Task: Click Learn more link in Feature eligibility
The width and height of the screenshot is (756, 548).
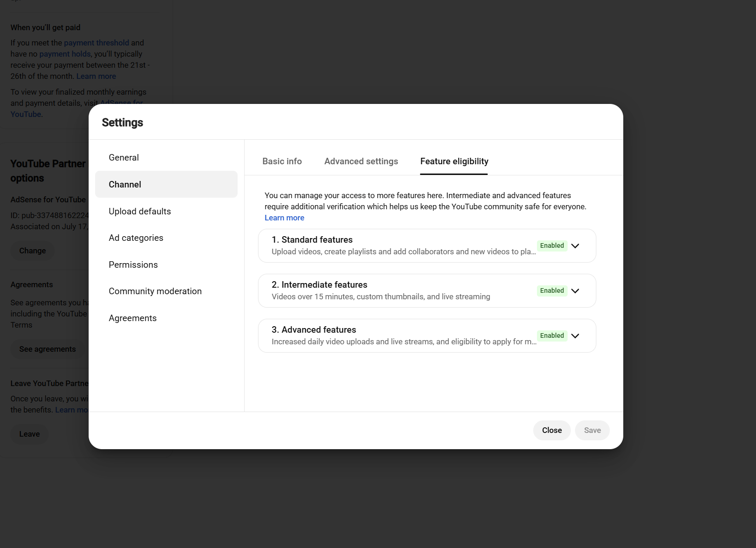Action: 284,218
